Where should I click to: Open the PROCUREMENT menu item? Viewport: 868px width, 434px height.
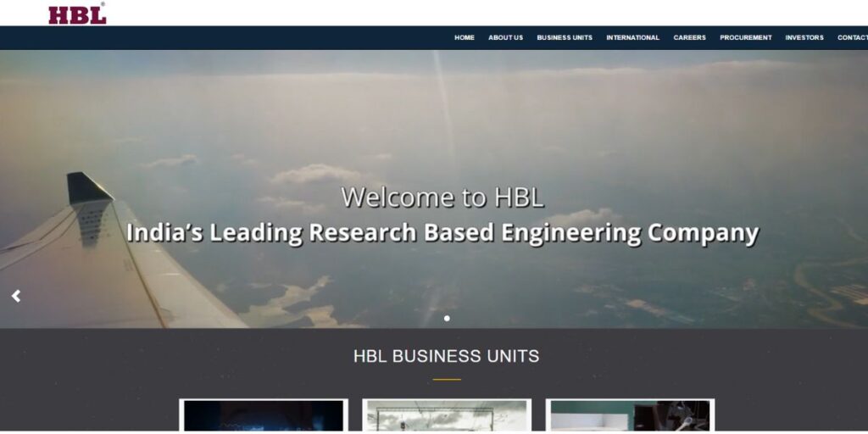(746, 37)
